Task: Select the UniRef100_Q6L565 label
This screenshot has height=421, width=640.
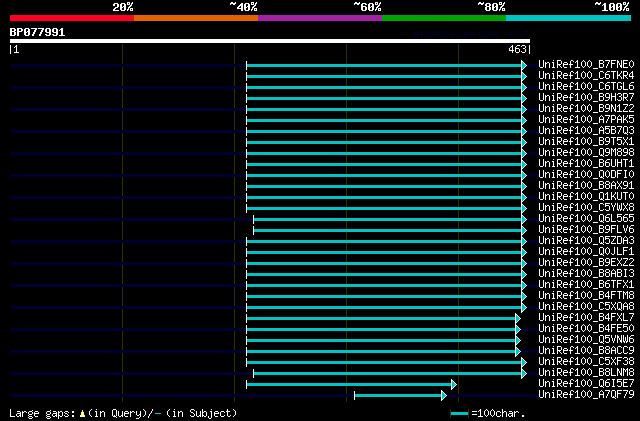Action: pos(586,219)
